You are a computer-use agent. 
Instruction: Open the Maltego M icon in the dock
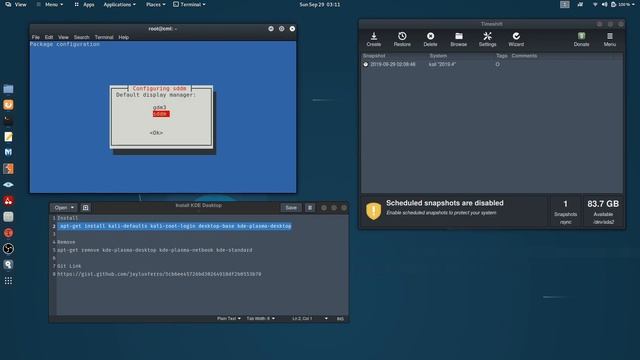pyautogui.click(x=8, y=152)
